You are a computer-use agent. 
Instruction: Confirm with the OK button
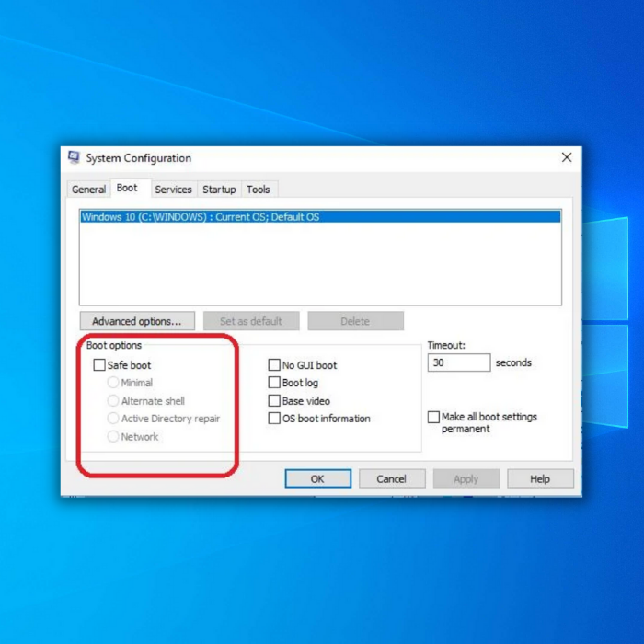318,479
